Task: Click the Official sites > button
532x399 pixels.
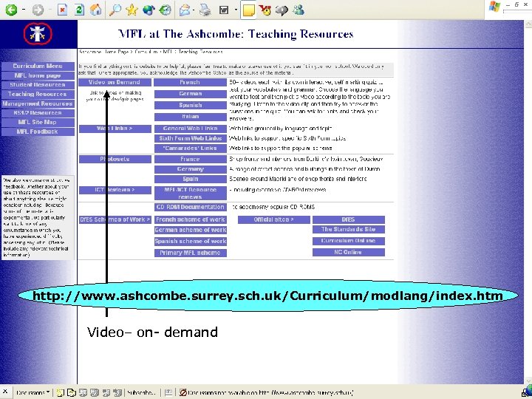Action: tap(274, 219)
